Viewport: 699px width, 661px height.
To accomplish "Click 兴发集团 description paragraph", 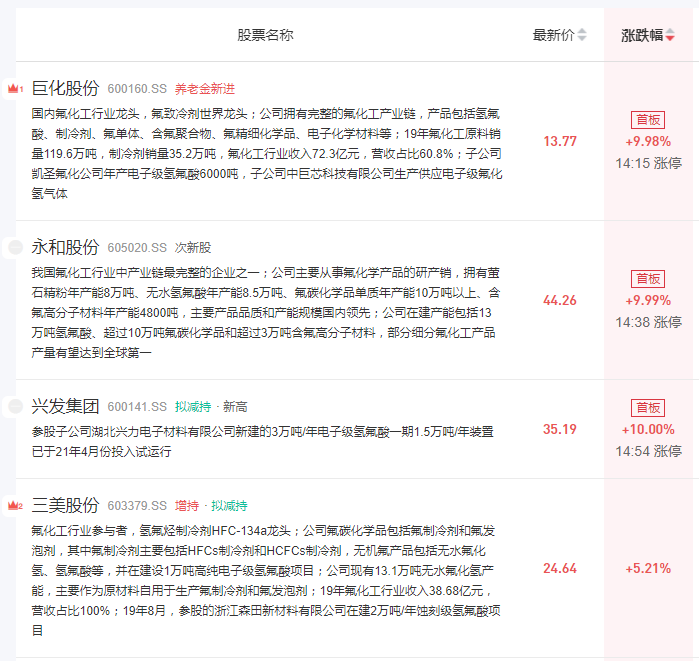I will coord(263,442).
